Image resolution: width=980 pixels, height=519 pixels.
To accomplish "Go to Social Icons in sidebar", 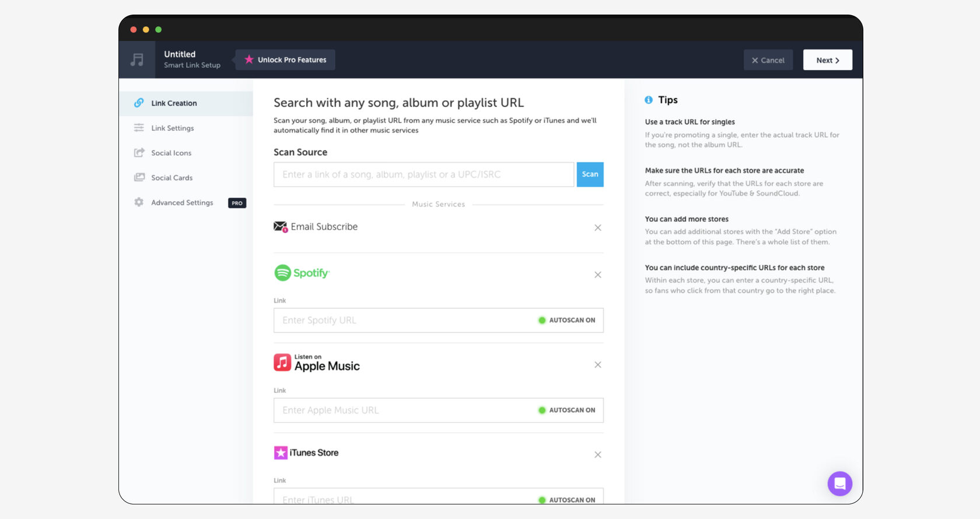I will [x=171, y=153].
